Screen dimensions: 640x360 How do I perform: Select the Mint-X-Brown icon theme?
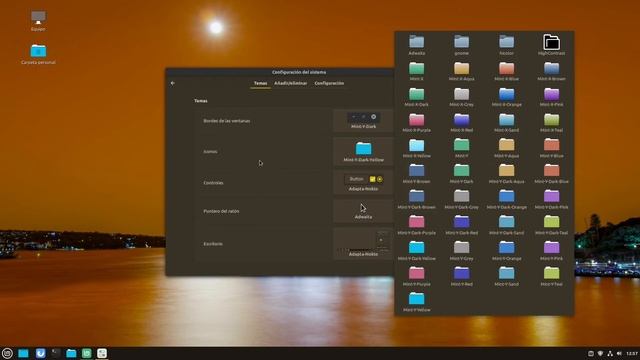[551, 71]
